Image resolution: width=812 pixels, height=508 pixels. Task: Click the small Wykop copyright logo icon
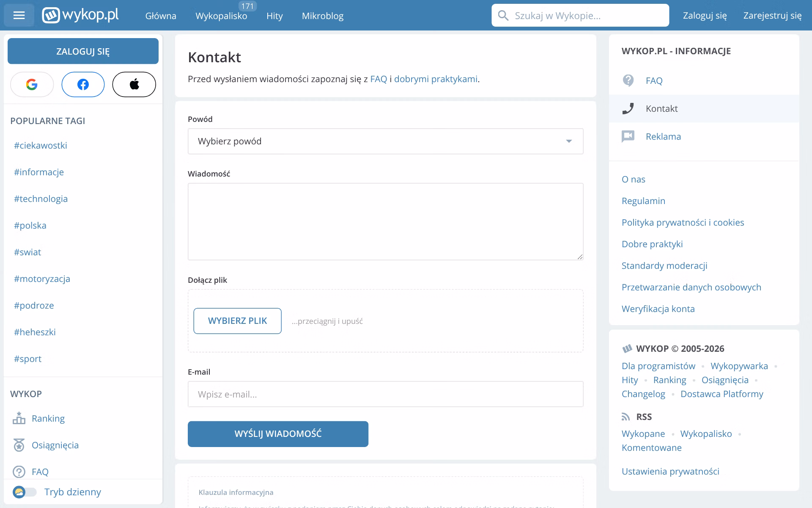[627, 349]
